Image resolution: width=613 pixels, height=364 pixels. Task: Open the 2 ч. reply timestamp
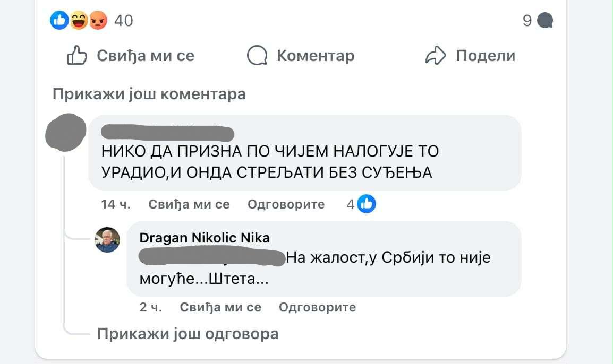click(x=150, y=307)
